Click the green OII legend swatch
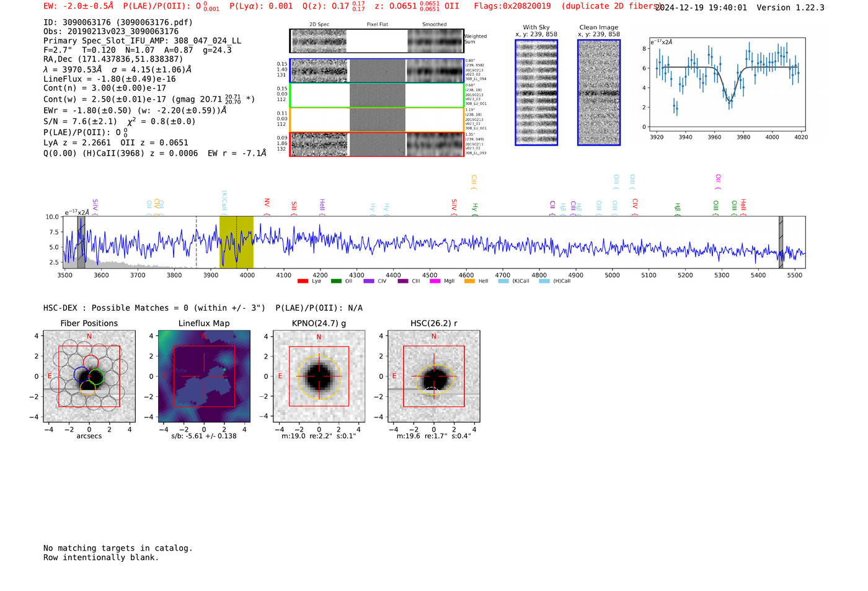 pos(336,281)
